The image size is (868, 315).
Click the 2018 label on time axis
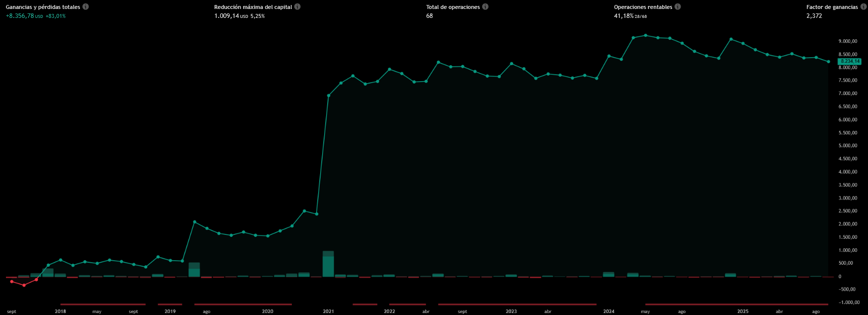[60, 312]
